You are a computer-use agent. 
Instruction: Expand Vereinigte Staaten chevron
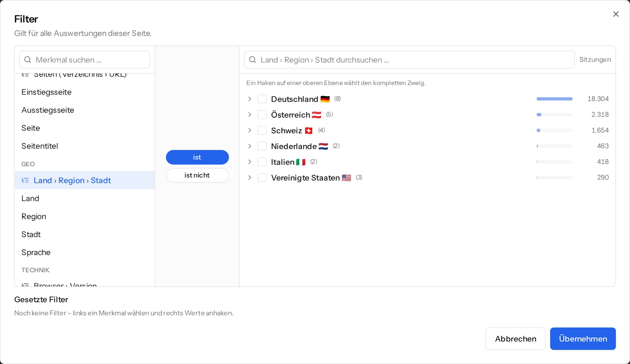pos(249,178)
